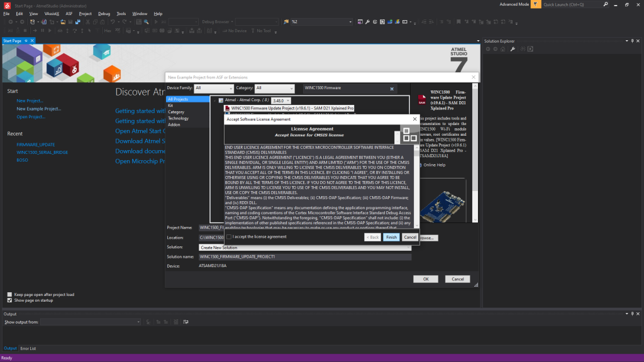This screenshot has width=644, height=362.
Task: Click the license text vertical scrollbar
Action: (x=416, y=186)
